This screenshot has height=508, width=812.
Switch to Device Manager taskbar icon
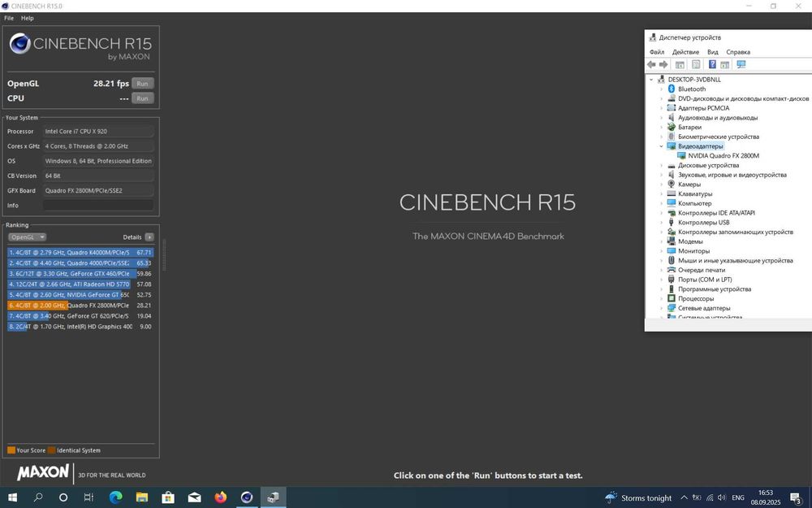[273, 497]
